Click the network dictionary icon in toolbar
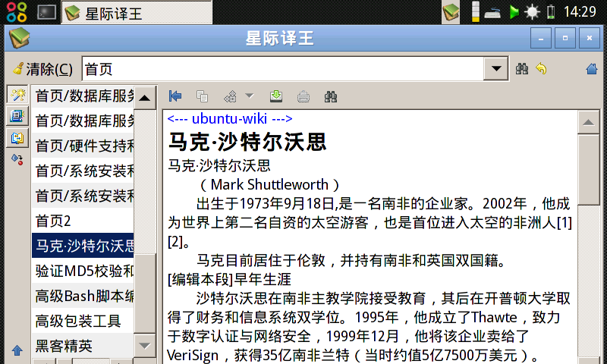The image size is (607, 364). pos(231,96)
